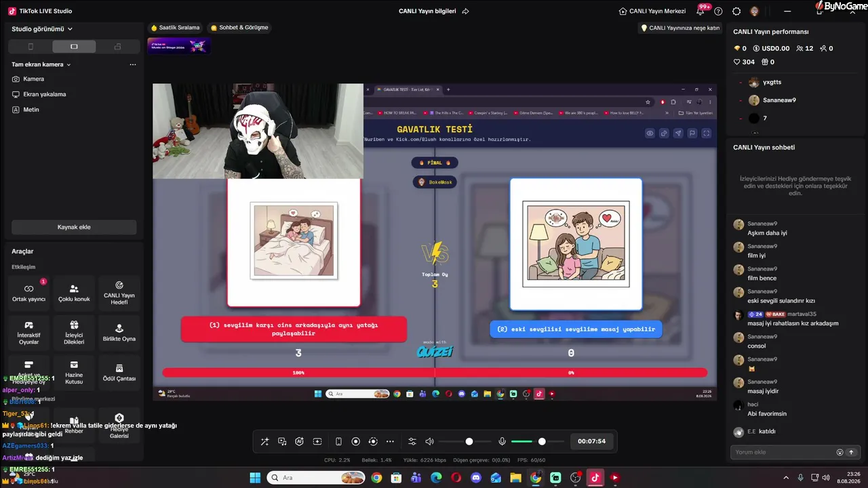This screenshot has width=868, height=488.
Task: Open the CANLI Yayın Hedefi tool
Action: point(119,293)
